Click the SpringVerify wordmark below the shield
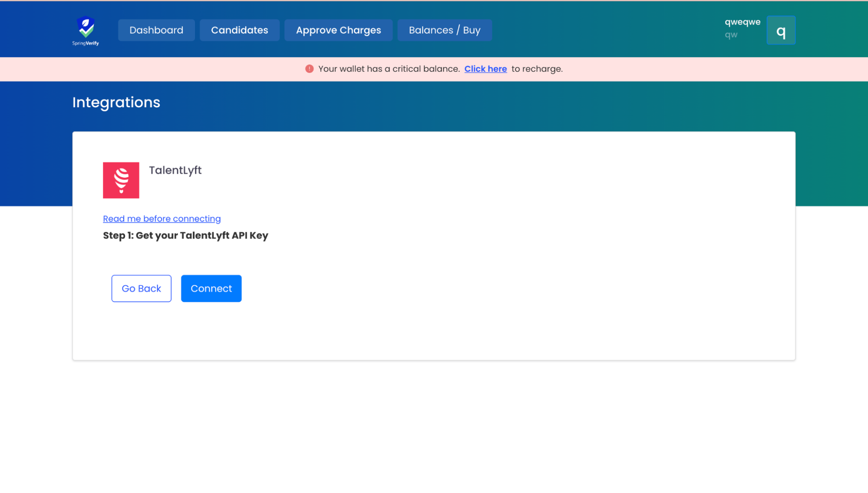 86,43
